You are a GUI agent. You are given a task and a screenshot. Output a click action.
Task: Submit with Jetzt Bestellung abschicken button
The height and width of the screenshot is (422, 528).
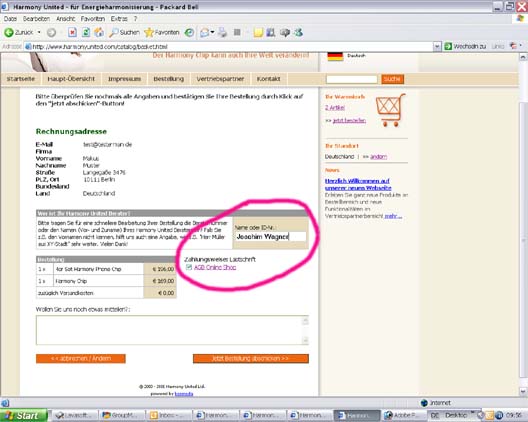tap(251, 358)
